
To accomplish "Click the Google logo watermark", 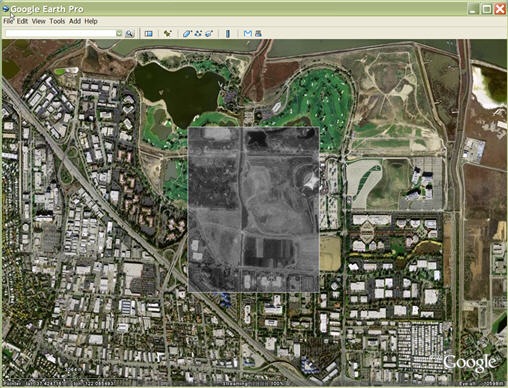I will pyautogui.click(x=469, y=363).
